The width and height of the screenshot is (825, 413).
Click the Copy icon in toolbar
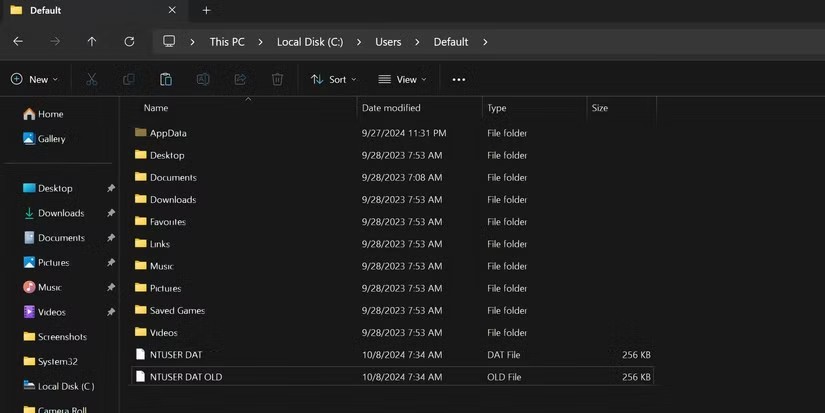coord(129,79)
